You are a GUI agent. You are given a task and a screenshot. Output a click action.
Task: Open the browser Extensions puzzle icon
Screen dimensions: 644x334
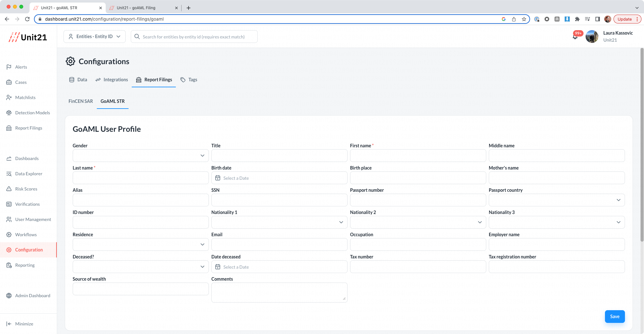[577, 19]
